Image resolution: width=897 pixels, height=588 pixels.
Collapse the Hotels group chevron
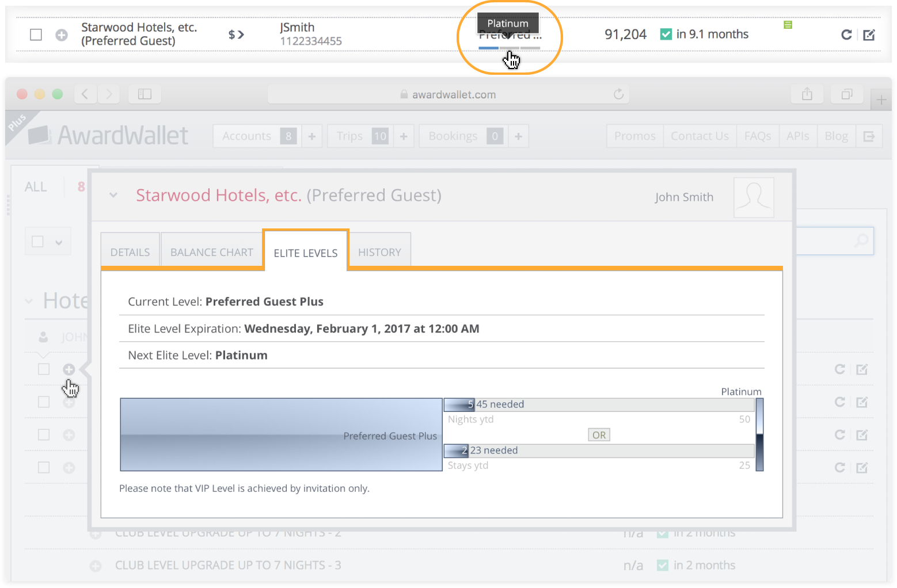[29, 301]
